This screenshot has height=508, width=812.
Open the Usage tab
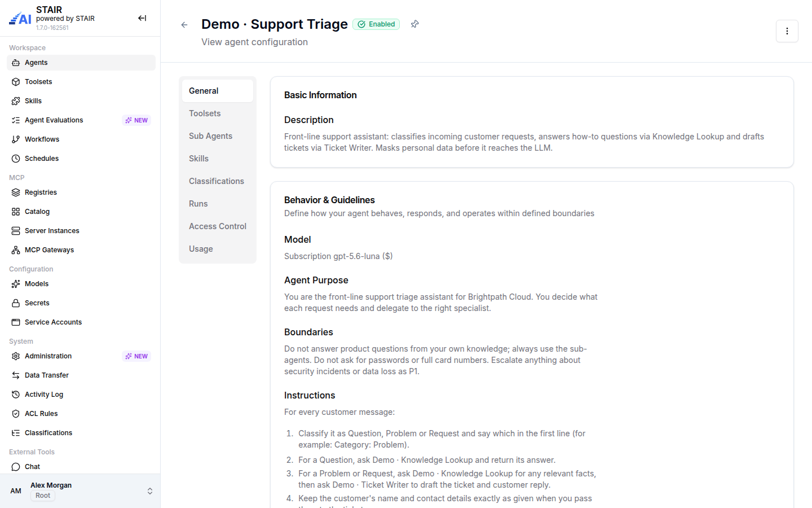[x=218, y=249]
